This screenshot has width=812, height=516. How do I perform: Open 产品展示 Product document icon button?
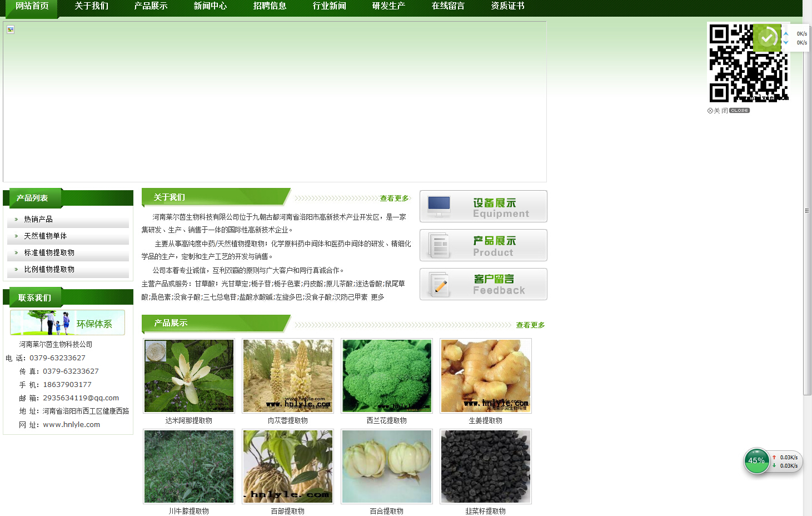click(484, 245)
